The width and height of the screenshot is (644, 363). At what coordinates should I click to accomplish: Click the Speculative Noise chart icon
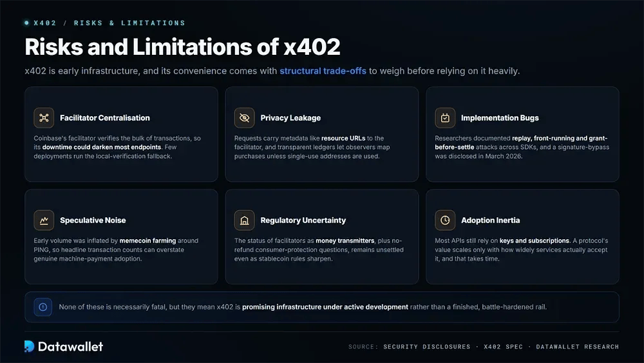tap(44, 221)
